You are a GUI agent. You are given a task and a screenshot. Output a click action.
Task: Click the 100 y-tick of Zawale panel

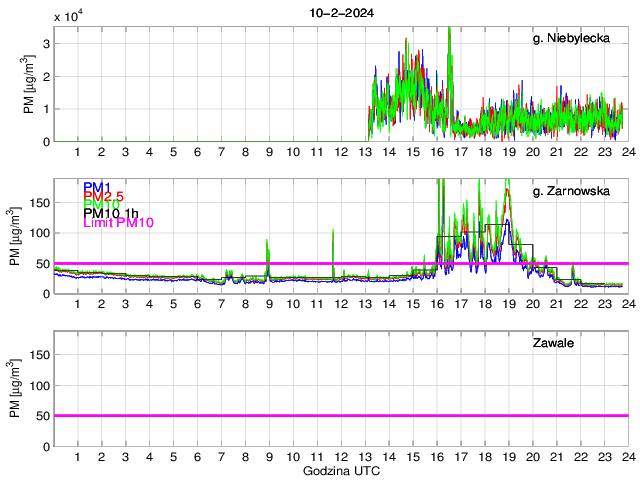tap(39, 385)
